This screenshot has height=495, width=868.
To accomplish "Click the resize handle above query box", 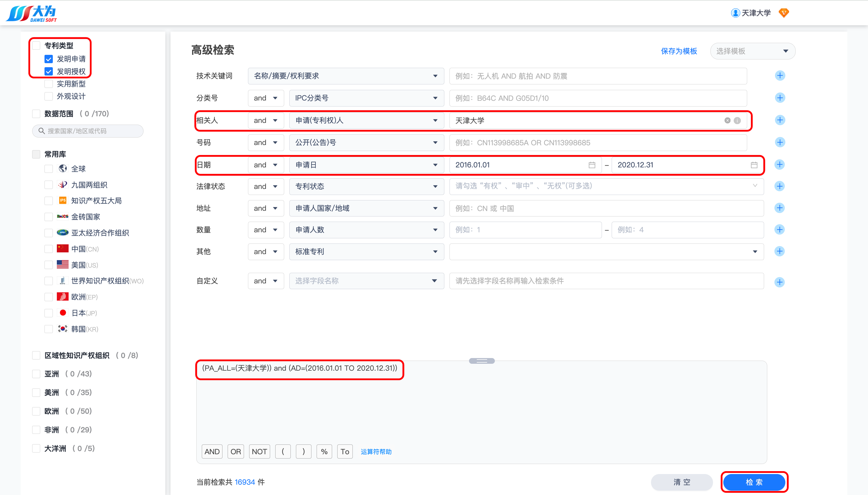I will click(482, 361).
